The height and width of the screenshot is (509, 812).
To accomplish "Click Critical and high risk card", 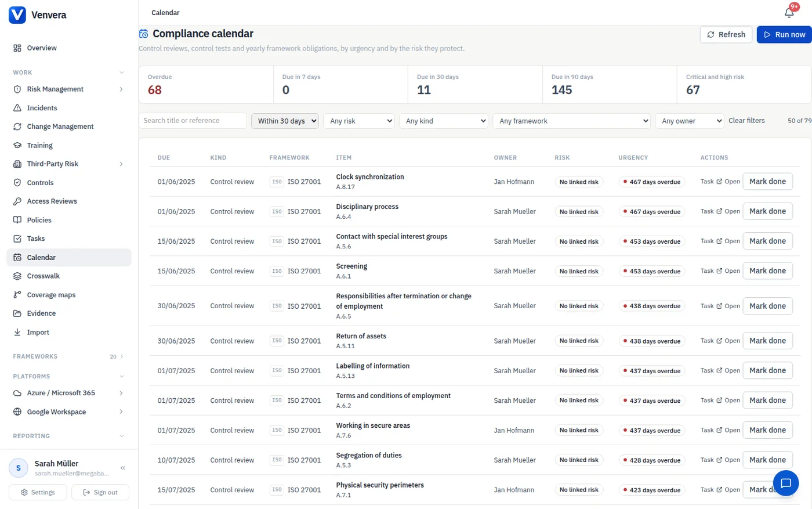I will [x=744, y=85].
